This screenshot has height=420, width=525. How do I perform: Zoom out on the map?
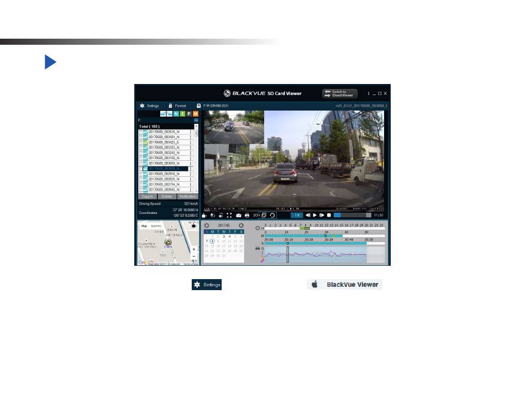(194, 256)
